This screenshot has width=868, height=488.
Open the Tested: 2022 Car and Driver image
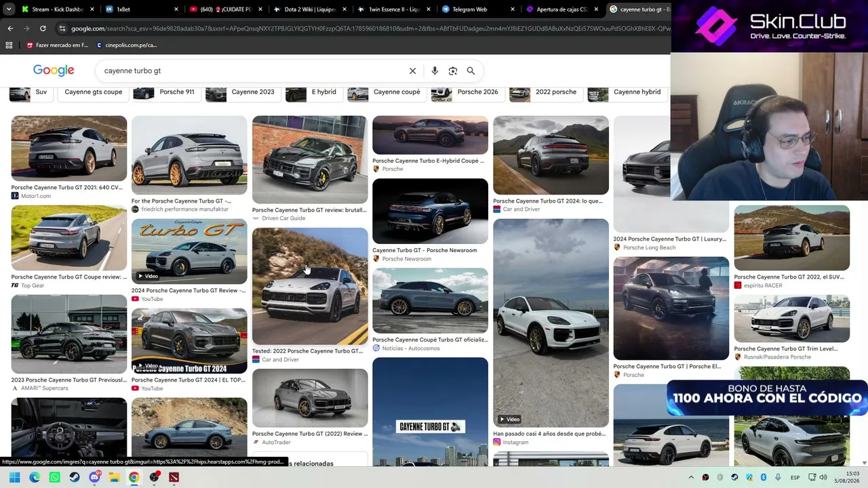(x=310, y=287)
